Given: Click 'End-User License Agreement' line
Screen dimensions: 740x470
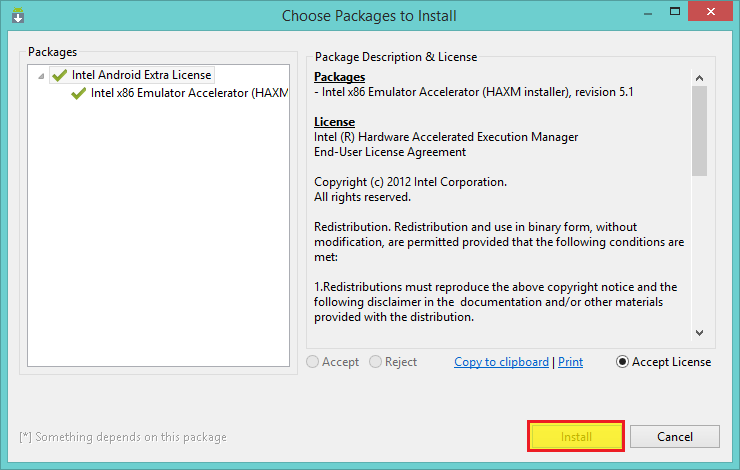Looking at the screenshot, I should [x=390, y=152].
